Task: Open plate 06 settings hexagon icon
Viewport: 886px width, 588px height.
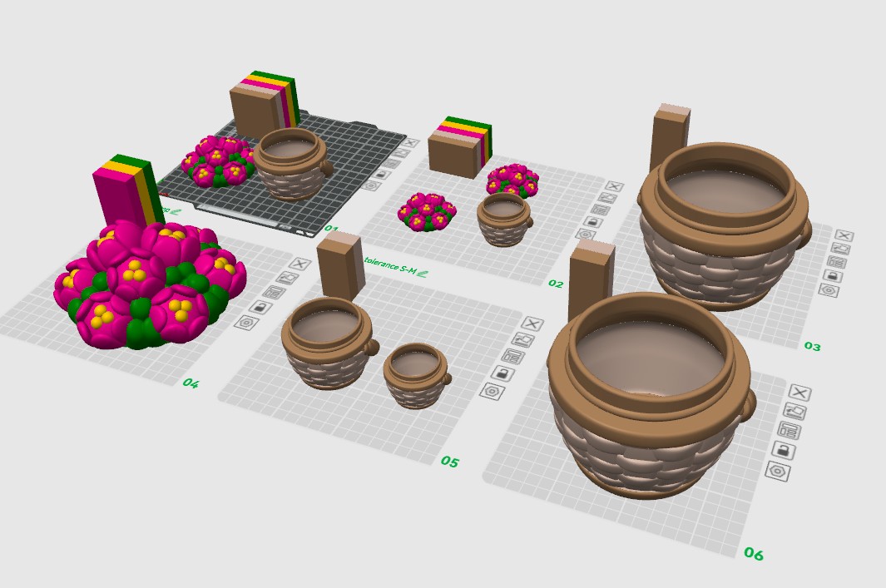Action: 778,471
